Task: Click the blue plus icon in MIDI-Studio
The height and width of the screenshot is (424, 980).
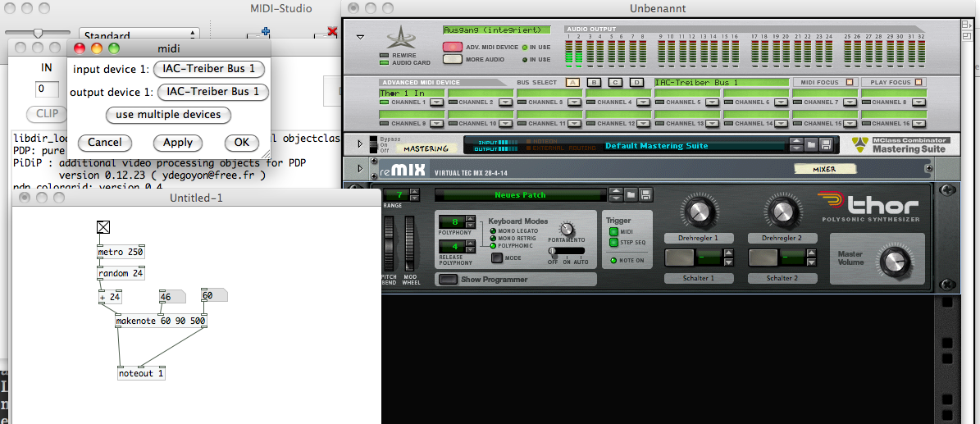Action: tap(265, 31)
